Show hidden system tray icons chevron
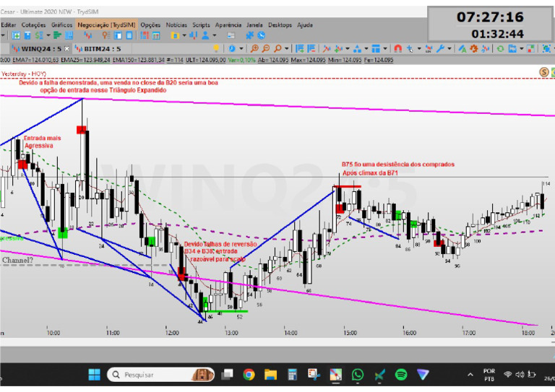The image size is (555, 392). pos(470,375)
